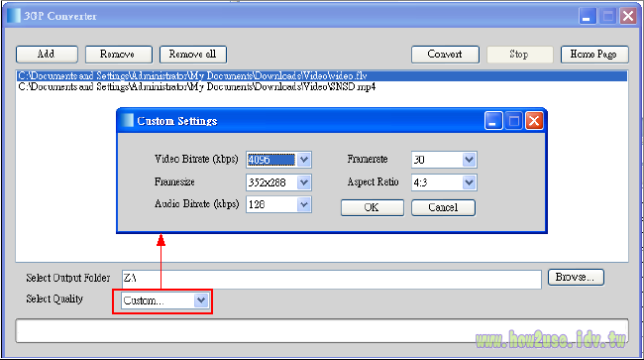The image size is (644, 360).
Task: Select the SNSD.mp4 file row
Action: tap(322, 86)
